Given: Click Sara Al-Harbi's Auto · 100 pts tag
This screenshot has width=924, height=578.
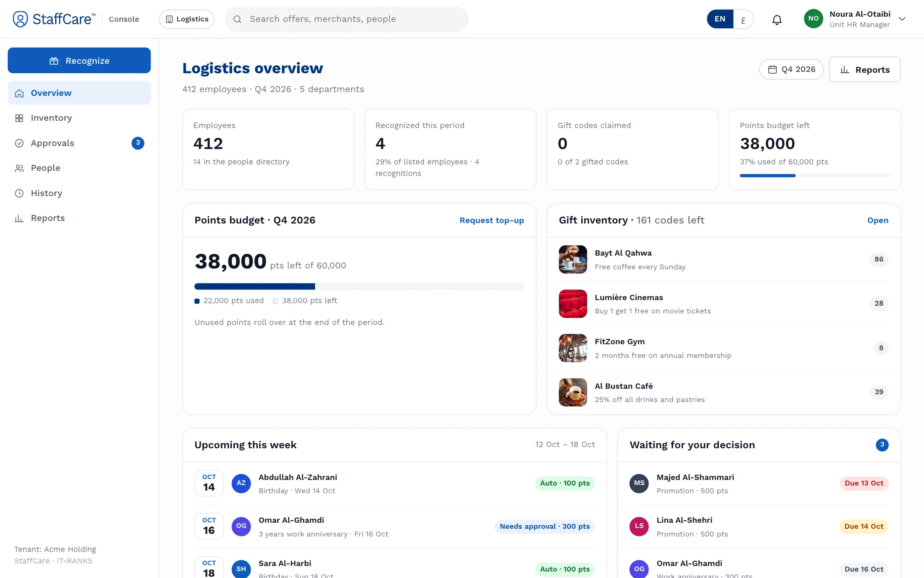Looking at the screenshot, I should [565, 569].
